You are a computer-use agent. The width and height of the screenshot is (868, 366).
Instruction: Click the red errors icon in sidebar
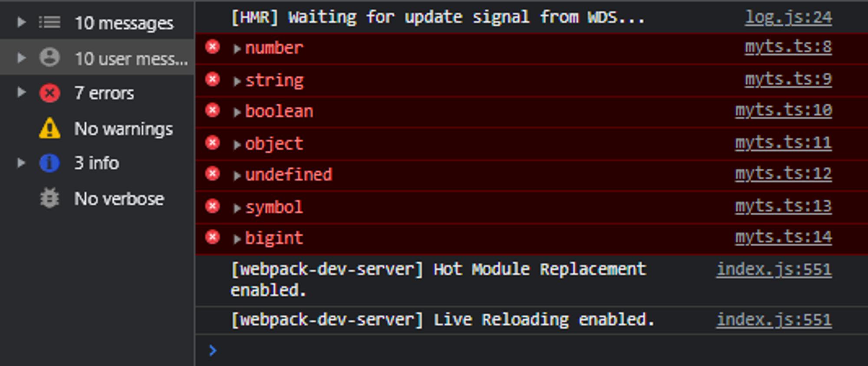(49, 93)
